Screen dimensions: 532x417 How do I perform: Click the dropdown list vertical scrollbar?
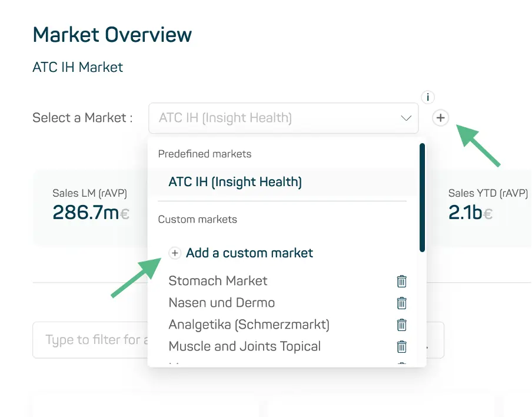pyautogui.click(x=422, y=198)
